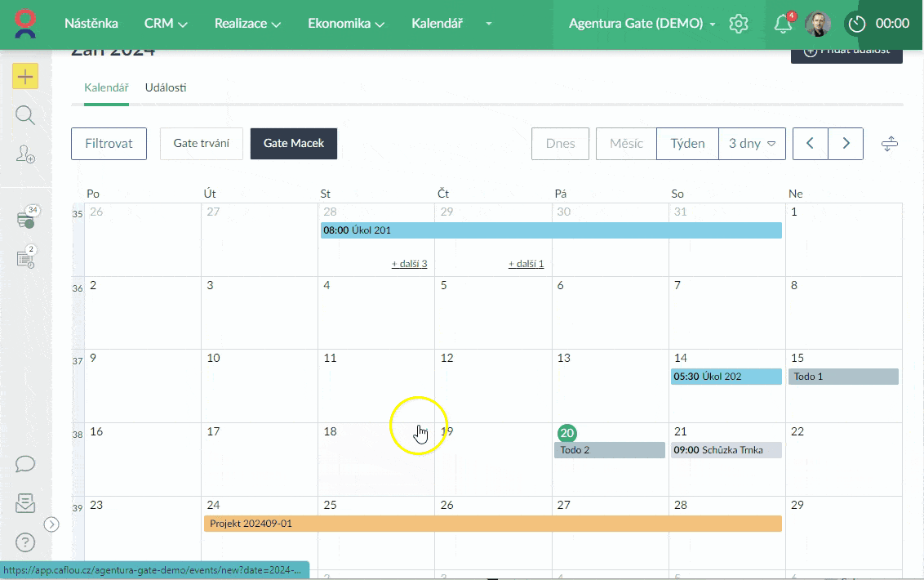
Task: Open the 3 dny view dropdown
Action: [x=752, y=143]
